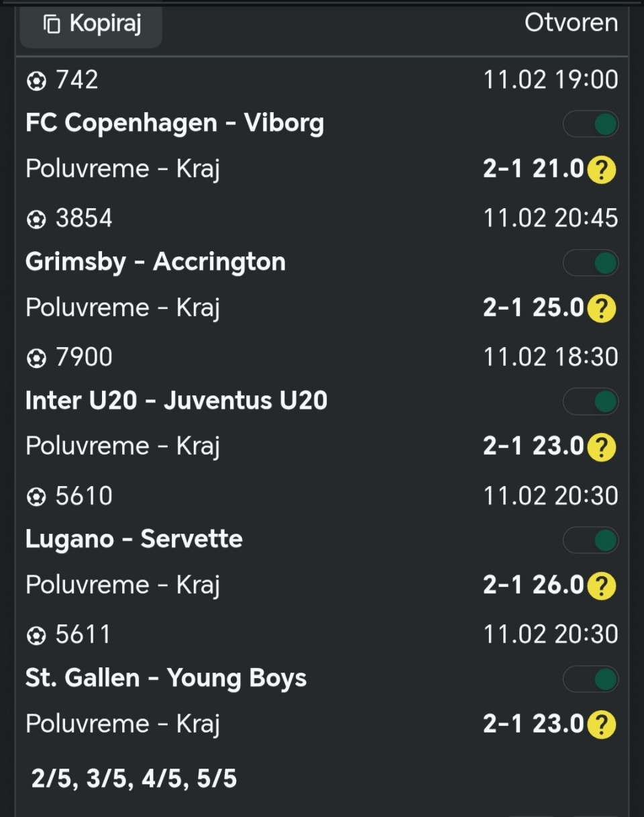Disable the Inter U20 - Juventus U20 switch
Image resolution: width=644 pixels, height=817 pixels.
click(x=590, y=402)
